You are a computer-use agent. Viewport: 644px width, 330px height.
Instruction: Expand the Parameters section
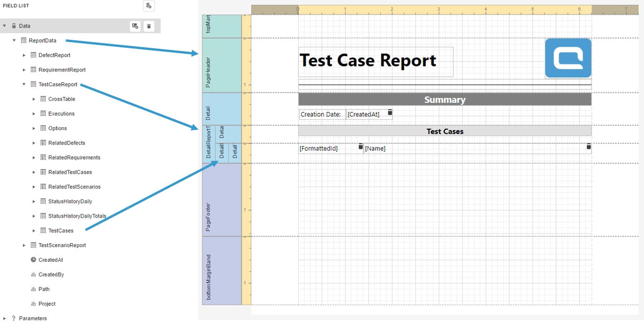click(5, 318)
